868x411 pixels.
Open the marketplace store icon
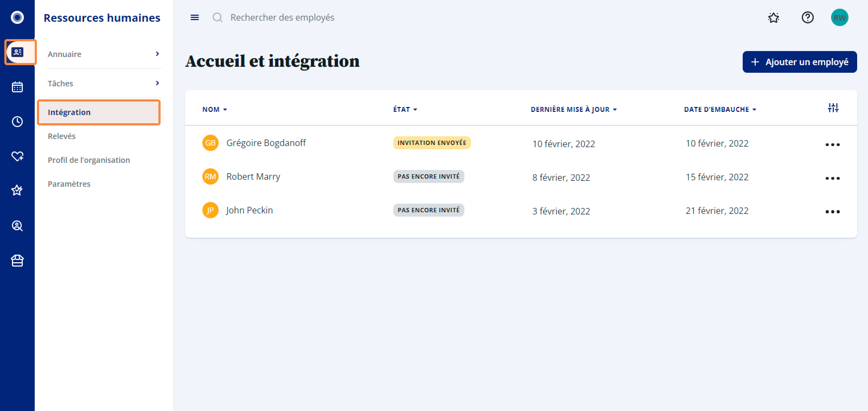click(x=17, y=261)
